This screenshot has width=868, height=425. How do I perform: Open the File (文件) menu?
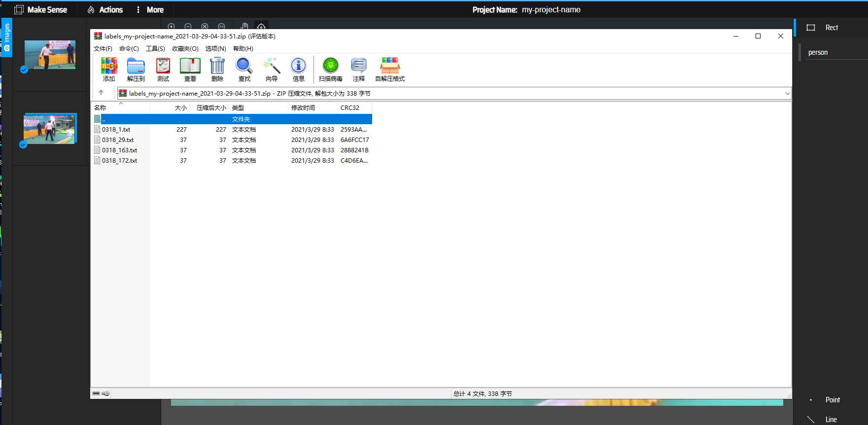pos(103,49)
